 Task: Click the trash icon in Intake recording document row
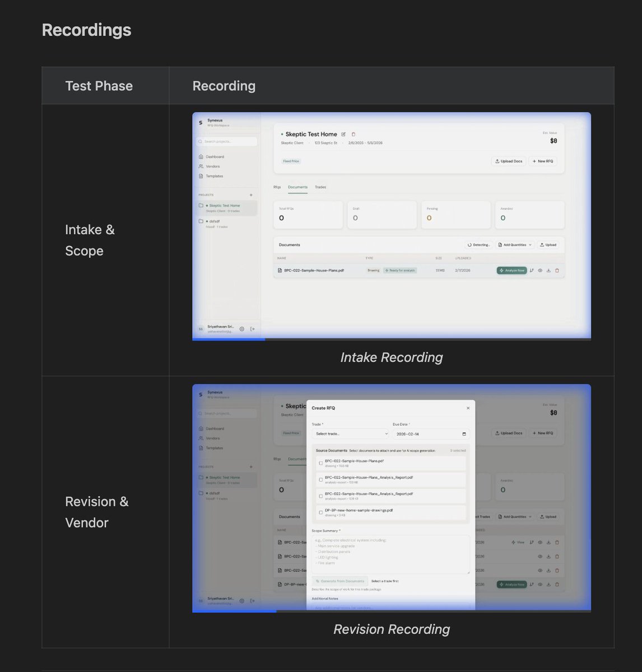click(557, 270)
